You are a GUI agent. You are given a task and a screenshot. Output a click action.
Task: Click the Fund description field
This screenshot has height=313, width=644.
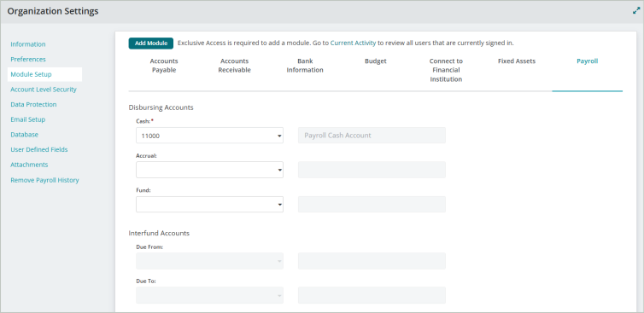pyautogui.click(x=372, y=205)
